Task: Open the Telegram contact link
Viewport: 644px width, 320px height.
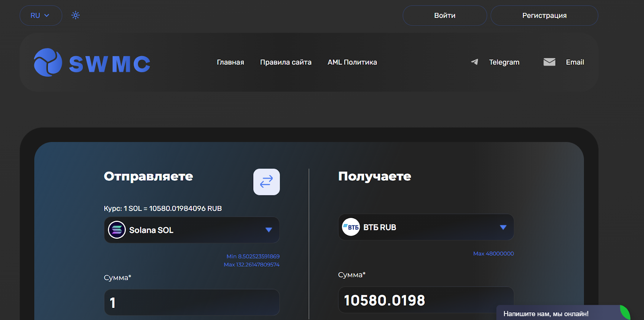Action: coord(504,62)
